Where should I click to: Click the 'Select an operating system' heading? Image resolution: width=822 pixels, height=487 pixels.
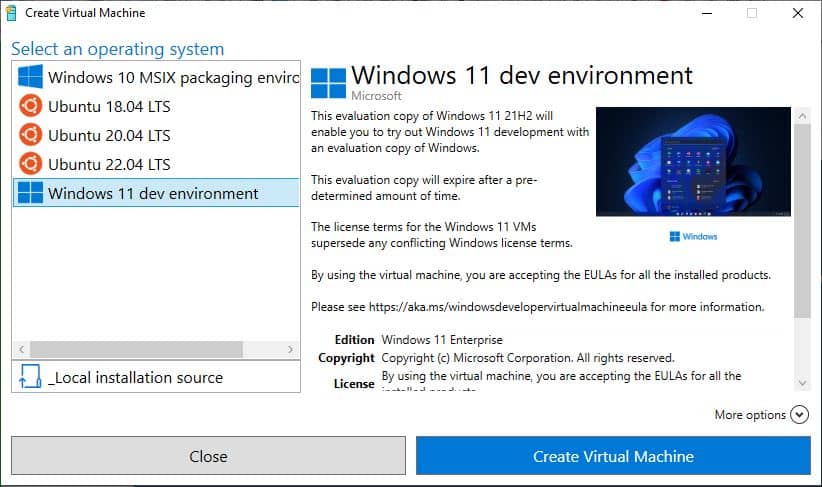pyautogui.click(x=117, y=49)
